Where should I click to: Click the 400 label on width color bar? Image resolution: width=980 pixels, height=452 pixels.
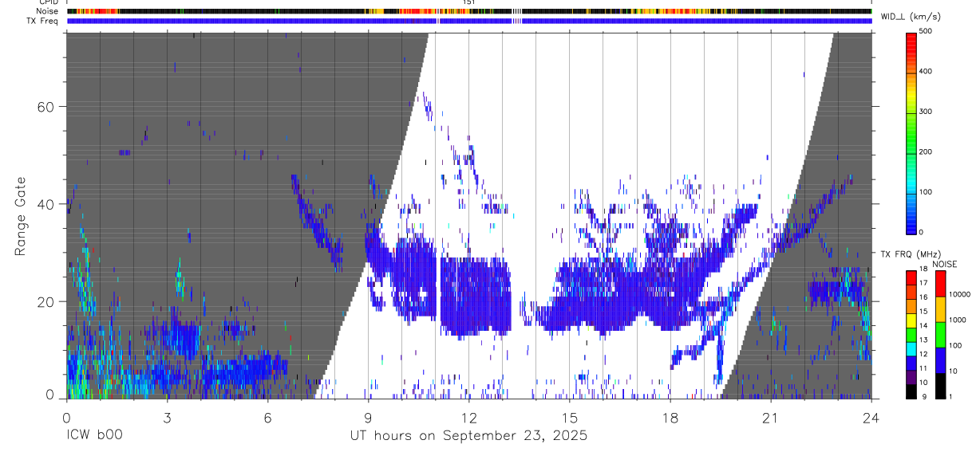927,71
